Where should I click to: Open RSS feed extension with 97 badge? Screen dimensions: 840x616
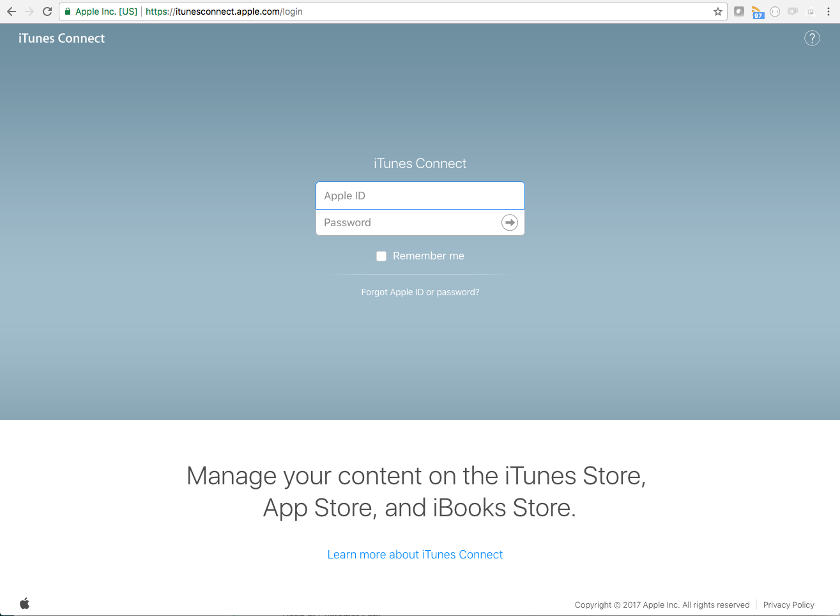point(757,12)
